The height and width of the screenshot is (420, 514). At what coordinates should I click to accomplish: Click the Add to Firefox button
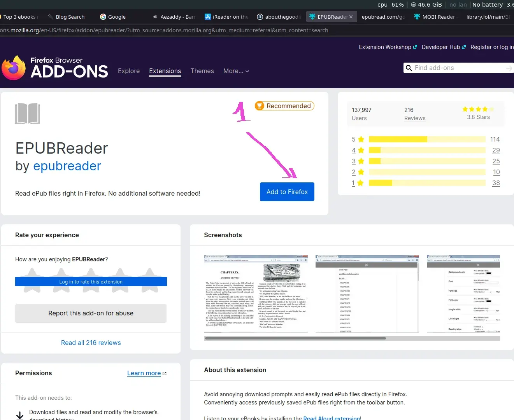click(x=287, y=192)
